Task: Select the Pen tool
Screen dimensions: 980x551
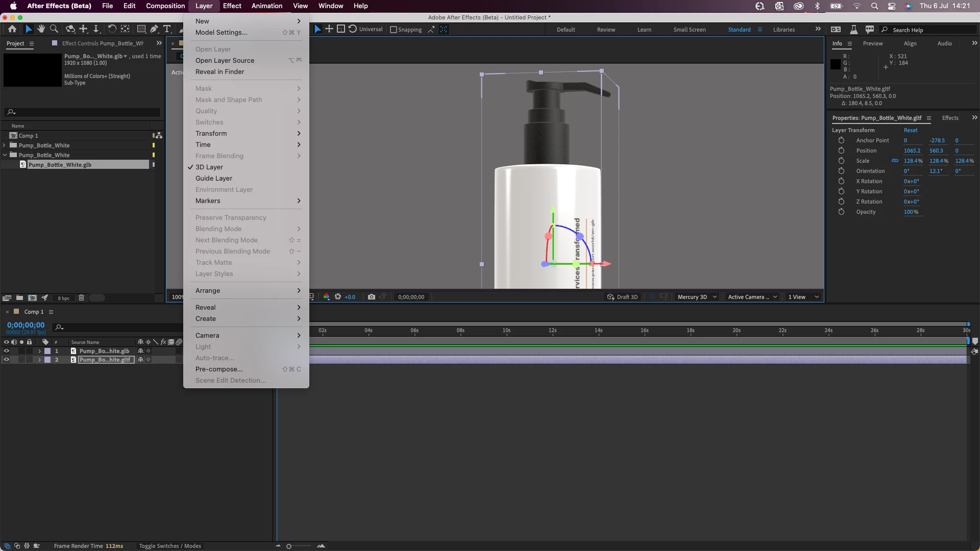Action: (x=154, y=29)
